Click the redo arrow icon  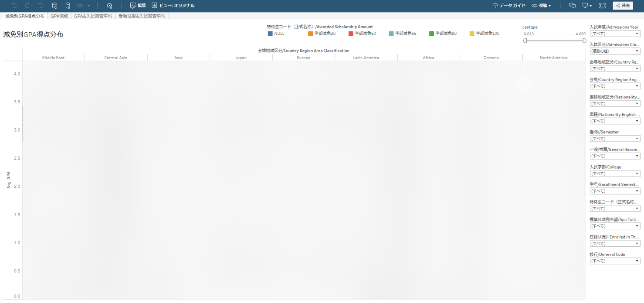tap(27, 6)
